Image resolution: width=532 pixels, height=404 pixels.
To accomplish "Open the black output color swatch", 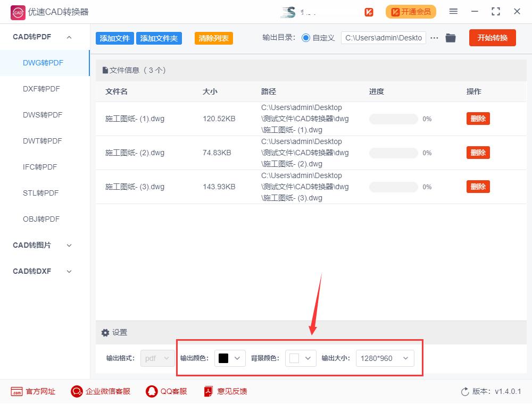I will click(x=223, y=358).
